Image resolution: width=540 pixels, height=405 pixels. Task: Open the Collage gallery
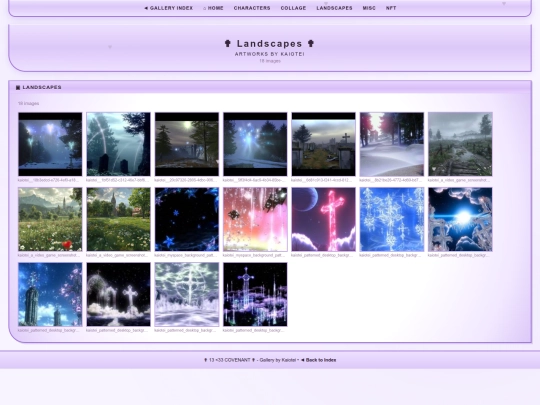click(293, 8)
